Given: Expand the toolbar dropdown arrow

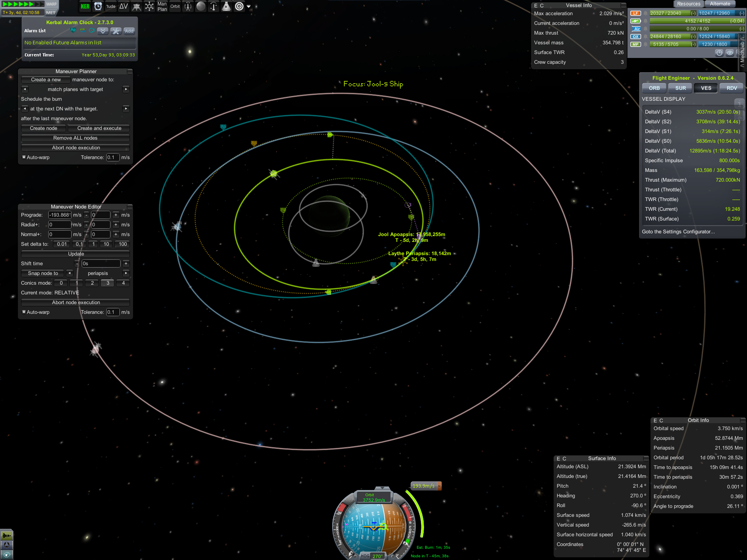Looking at the screenshot, I should click(x=249, y=6).
